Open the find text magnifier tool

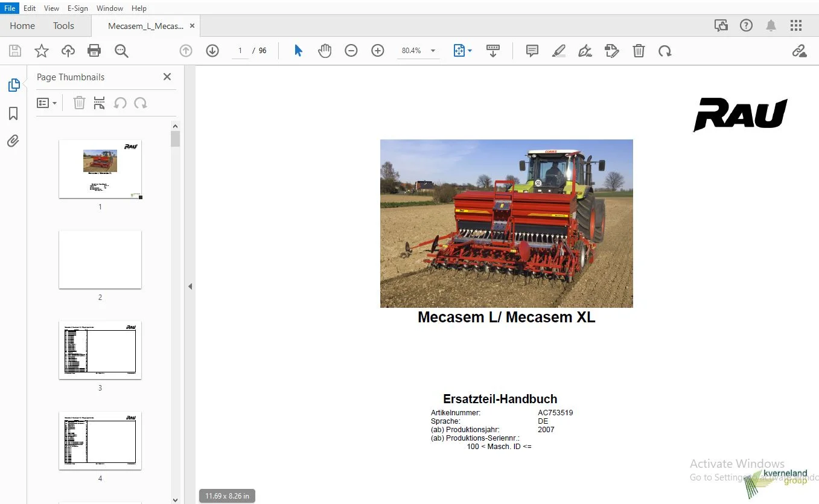pyautogui.click(x=121, y=51)
